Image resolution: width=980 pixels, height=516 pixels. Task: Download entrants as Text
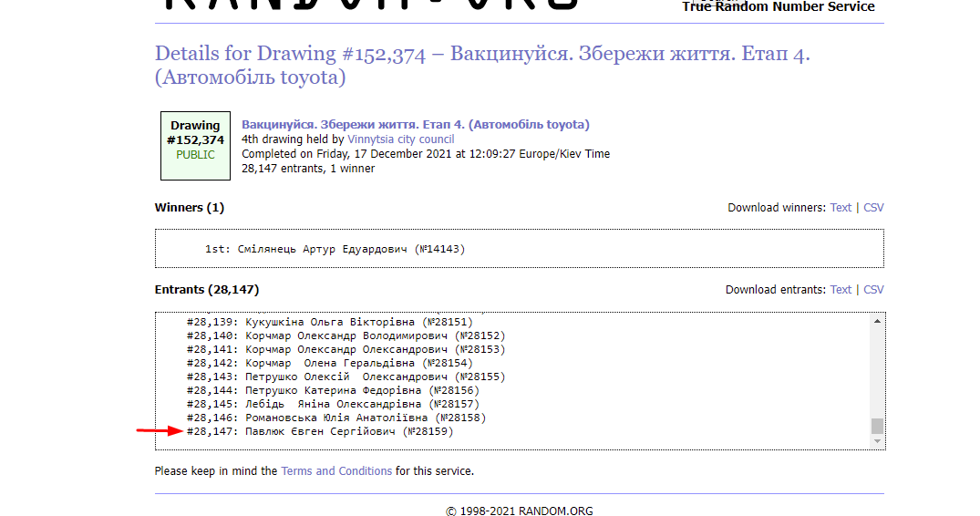pyautogui.click(x=841, y=290)
